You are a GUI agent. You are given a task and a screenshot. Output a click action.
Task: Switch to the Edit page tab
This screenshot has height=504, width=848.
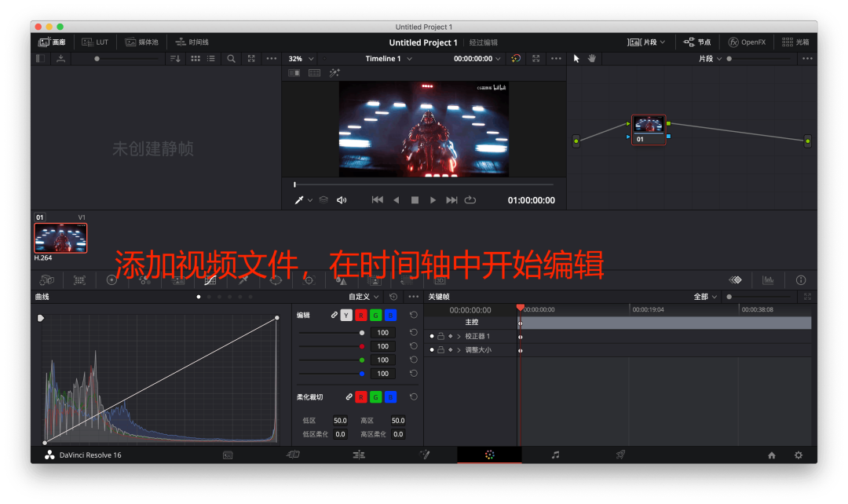coord(359,455)
